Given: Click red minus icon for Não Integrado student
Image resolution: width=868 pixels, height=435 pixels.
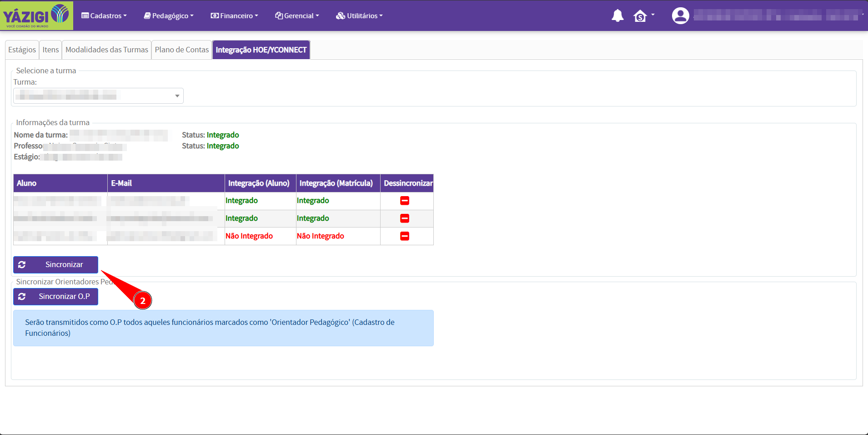Looking at the screenshot, I should click(x=404, y=236).
